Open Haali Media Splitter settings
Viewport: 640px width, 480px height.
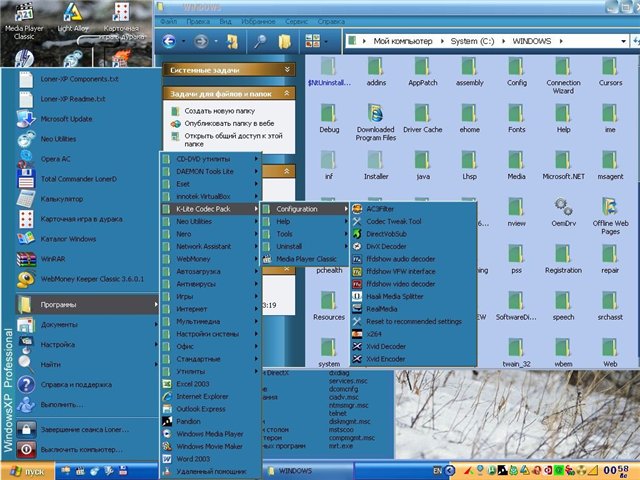(413, 297)
